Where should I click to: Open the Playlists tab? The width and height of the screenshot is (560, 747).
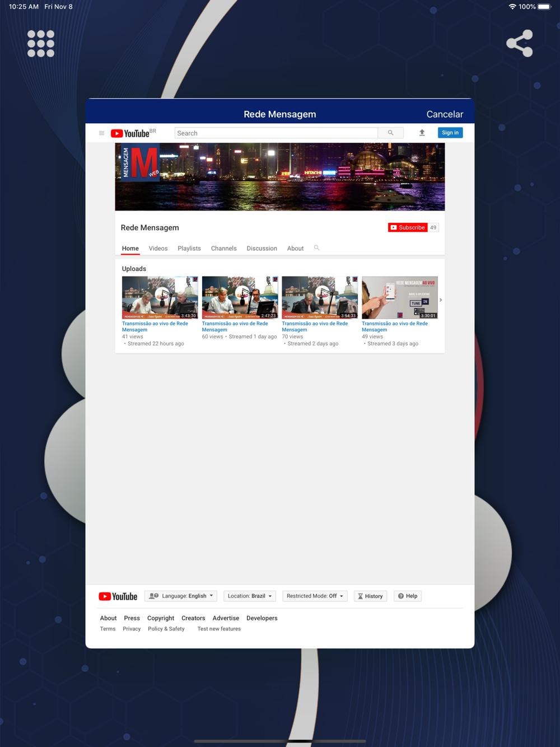point(189,249)
